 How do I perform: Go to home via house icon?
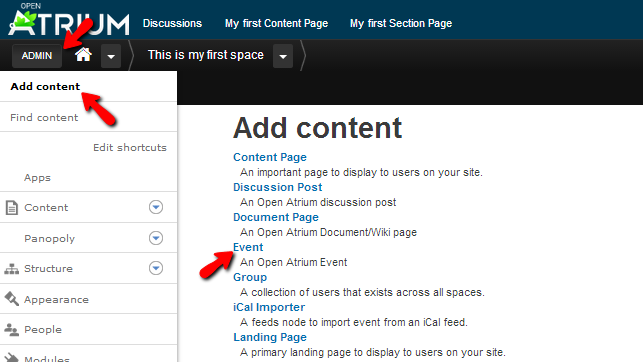[83, 55]
